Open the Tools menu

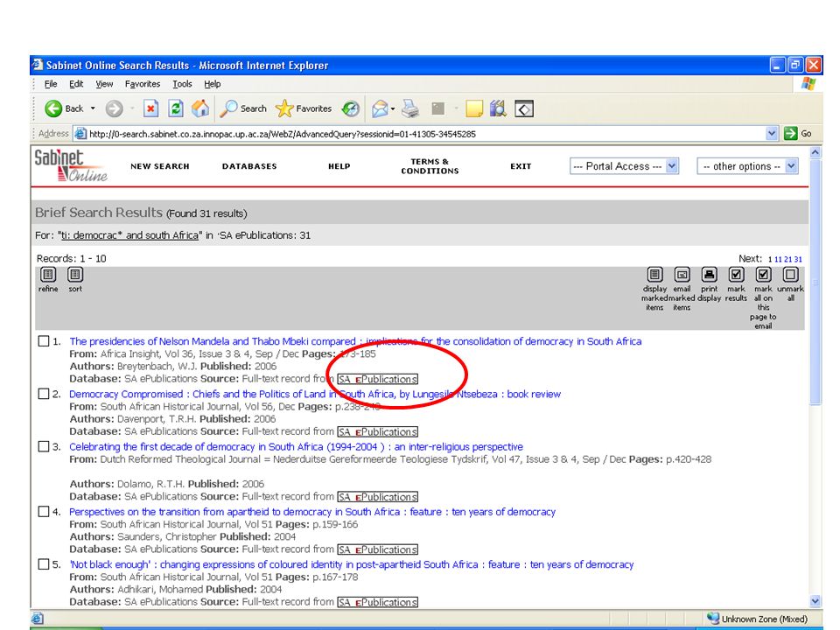(x=182, y=84)
